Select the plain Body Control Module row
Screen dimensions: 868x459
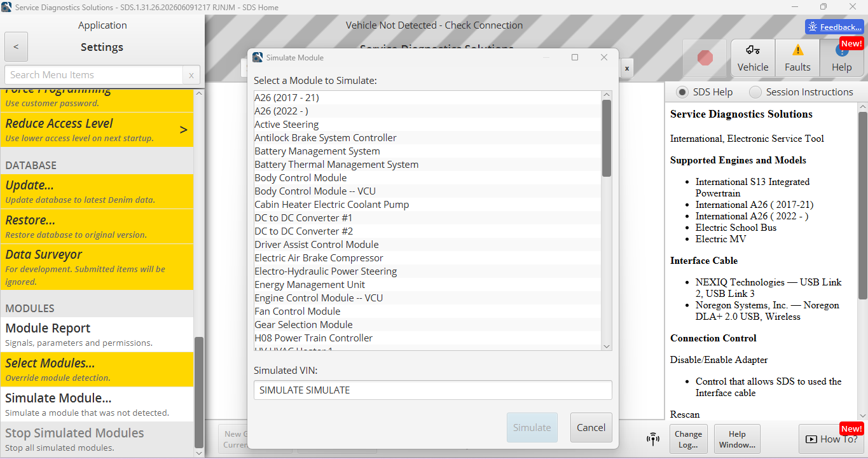427,178
